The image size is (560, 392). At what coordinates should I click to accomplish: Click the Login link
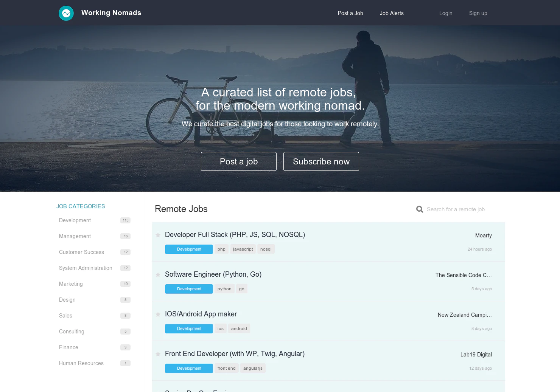tap(446, 13)
